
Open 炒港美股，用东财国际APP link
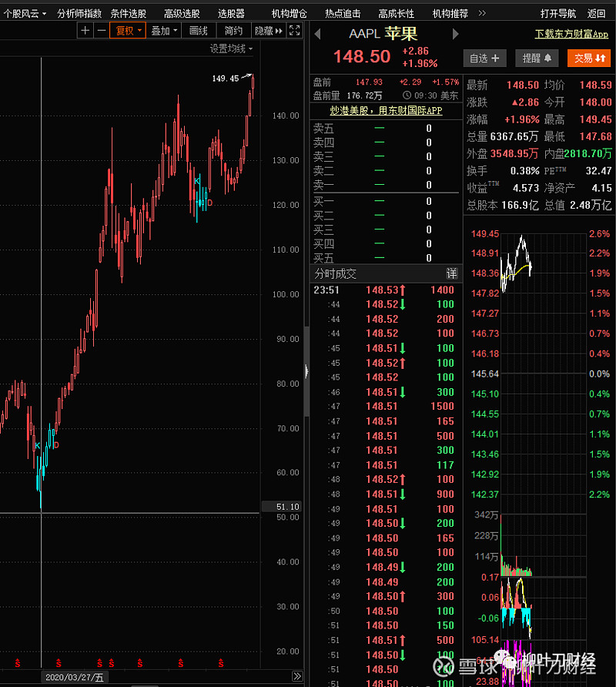click(386, 110)
